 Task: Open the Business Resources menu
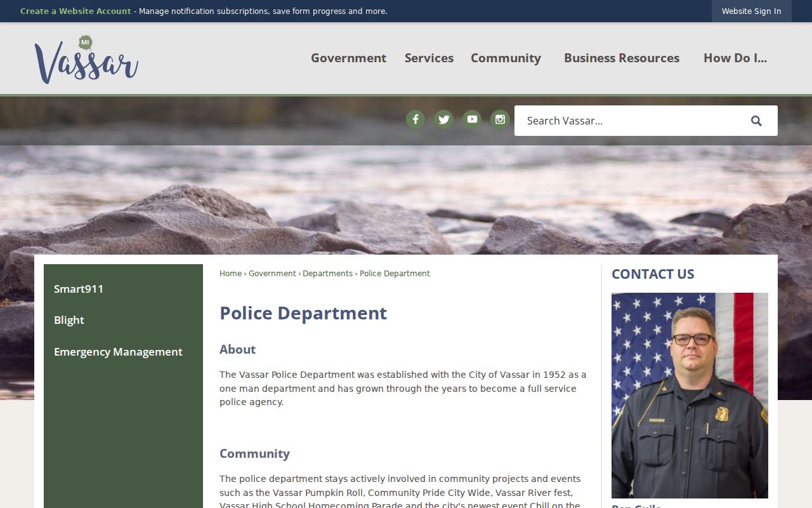(x=622, y=58)
